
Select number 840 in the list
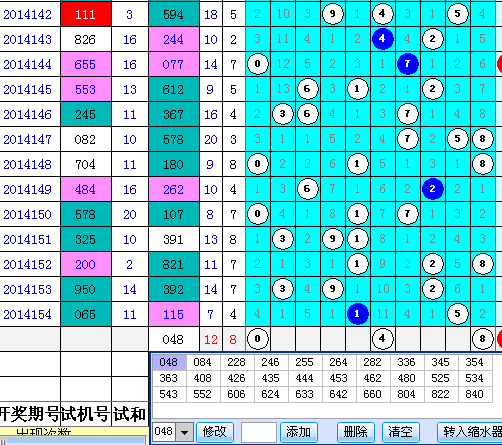474,394
